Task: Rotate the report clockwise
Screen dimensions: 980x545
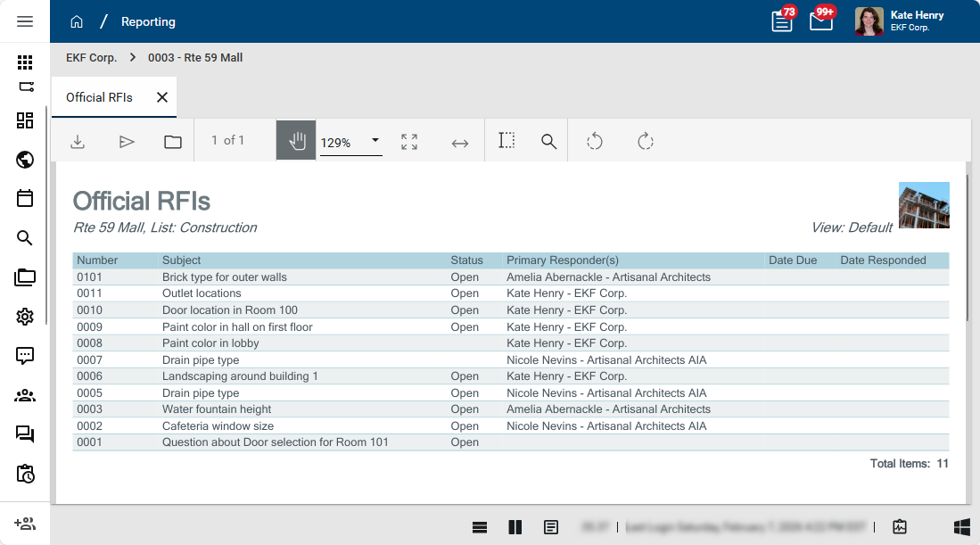Action: (x=646, y=141)
